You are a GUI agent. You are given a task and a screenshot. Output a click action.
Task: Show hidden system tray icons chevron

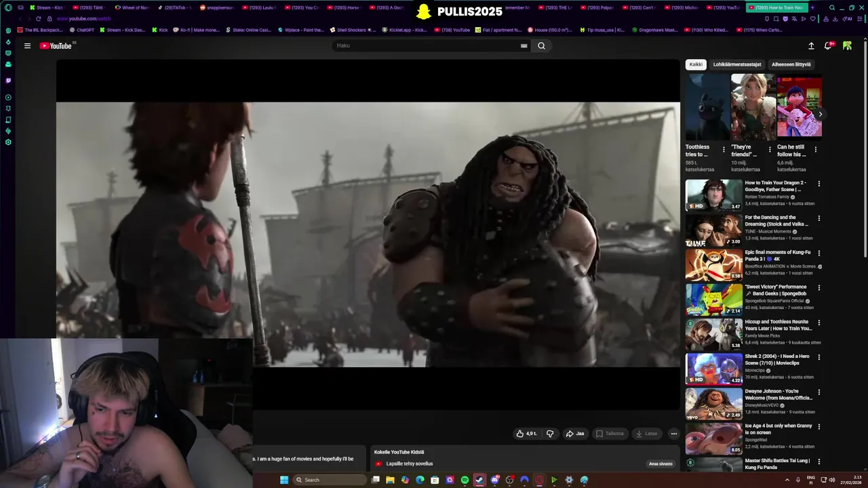pyautogui.click(x=787, y=480)
